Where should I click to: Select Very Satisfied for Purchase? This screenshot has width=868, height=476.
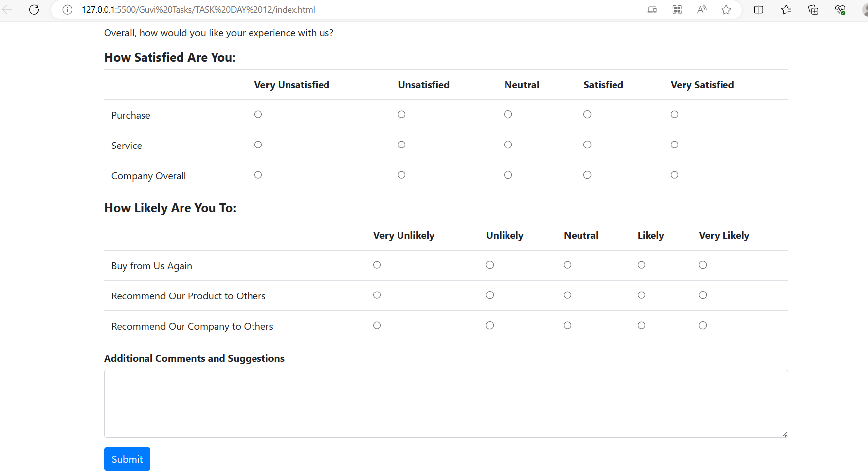674,114
